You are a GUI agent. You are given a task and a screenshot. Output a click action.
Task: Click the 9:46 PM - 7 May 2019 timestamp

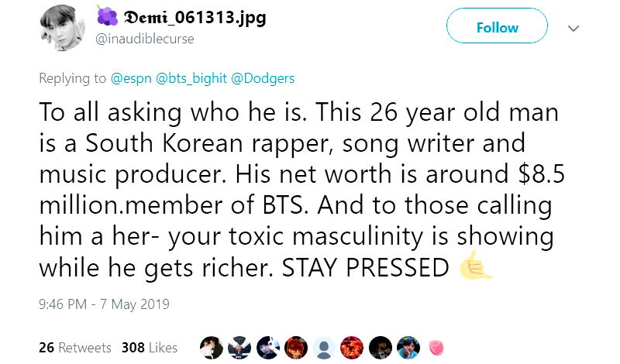(103, 304)
